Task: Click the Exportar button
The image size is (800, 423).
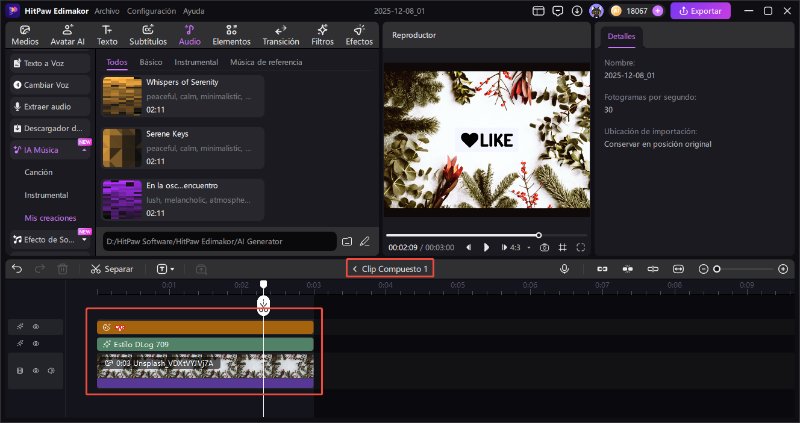Action: pyautogui.click(x=701, y=11)
